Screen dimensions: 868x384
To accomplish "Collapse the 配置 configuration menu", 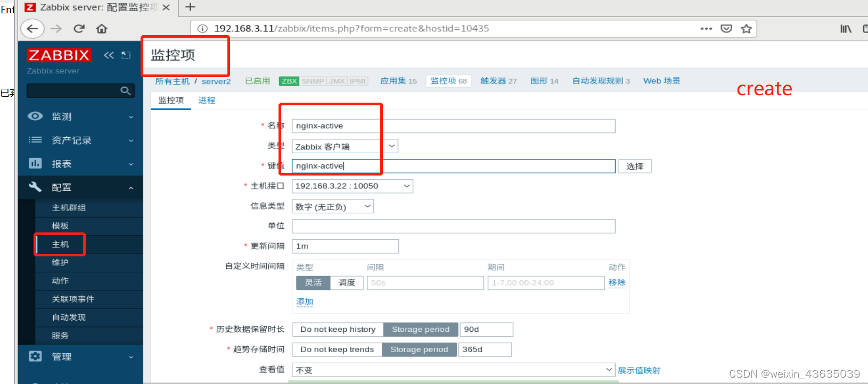I will coord(80,187).
